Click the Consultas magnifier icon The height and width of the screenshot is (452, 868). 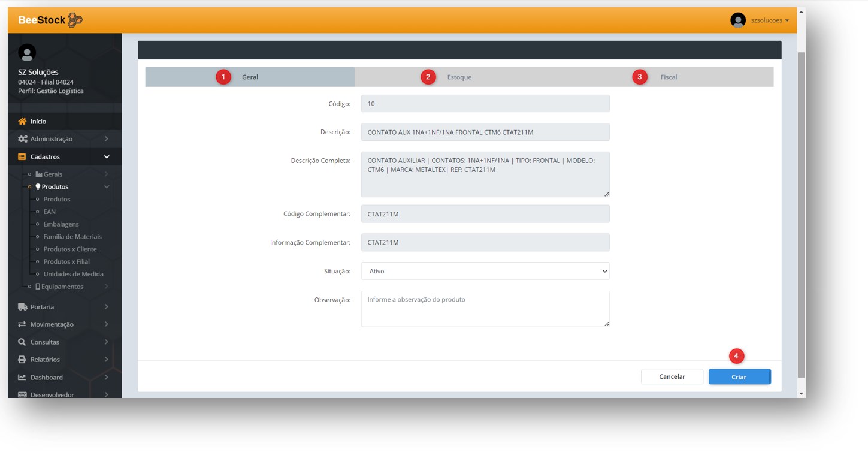tap(22, 342)
